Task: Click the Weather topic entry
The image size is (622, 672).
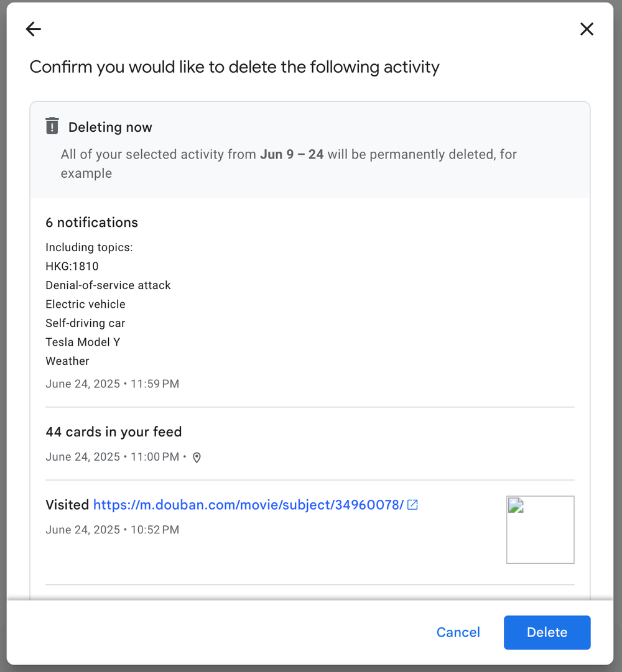Action: tap(67, 361)
